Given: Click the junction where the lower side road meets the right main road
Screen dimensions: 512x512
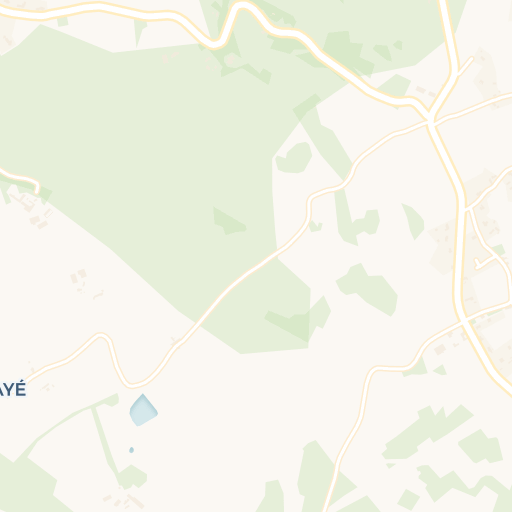Looking at the screenshot, I should point(463,321).
